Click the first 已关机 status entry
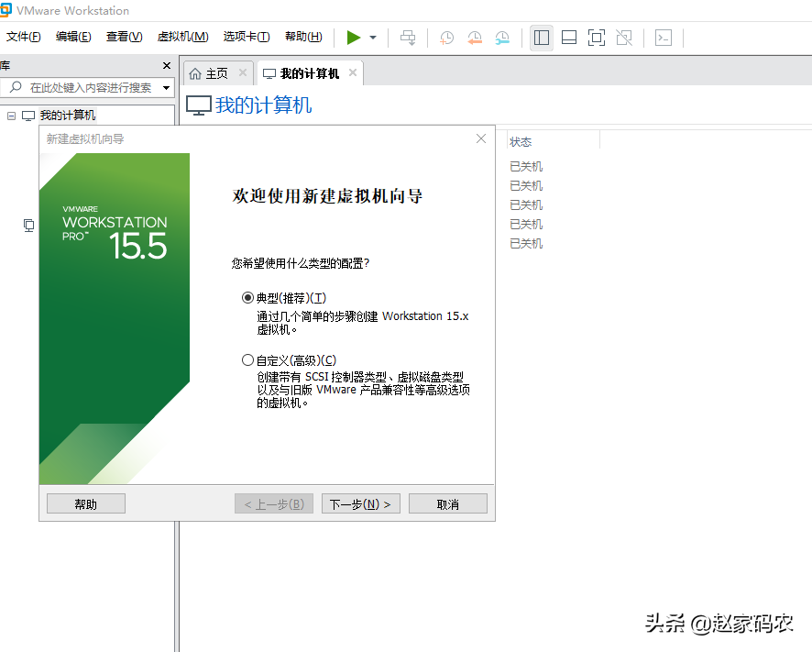 coord(526,166)
